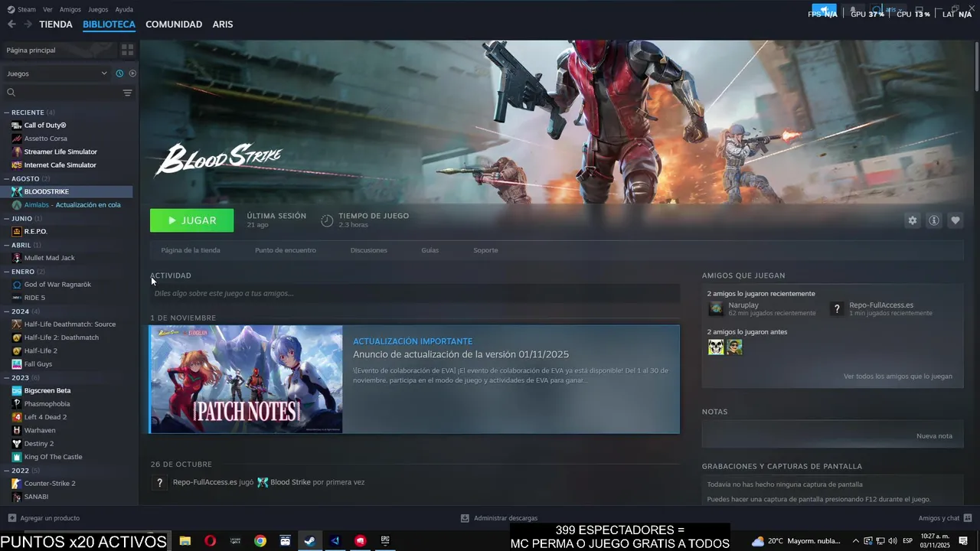Open Soporte link
The image size is (980, 551).
485,250
